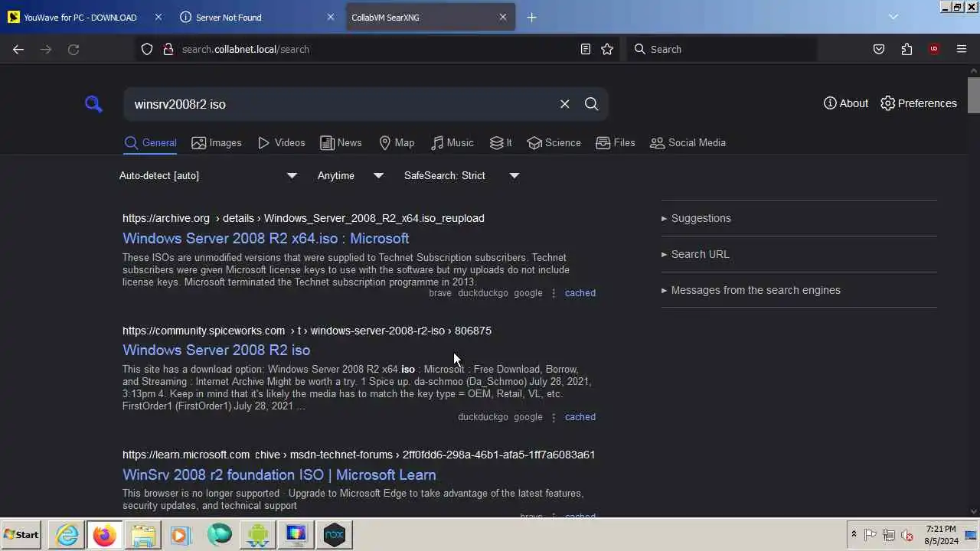Bookmark this page with star icon

tap(607, 49)
